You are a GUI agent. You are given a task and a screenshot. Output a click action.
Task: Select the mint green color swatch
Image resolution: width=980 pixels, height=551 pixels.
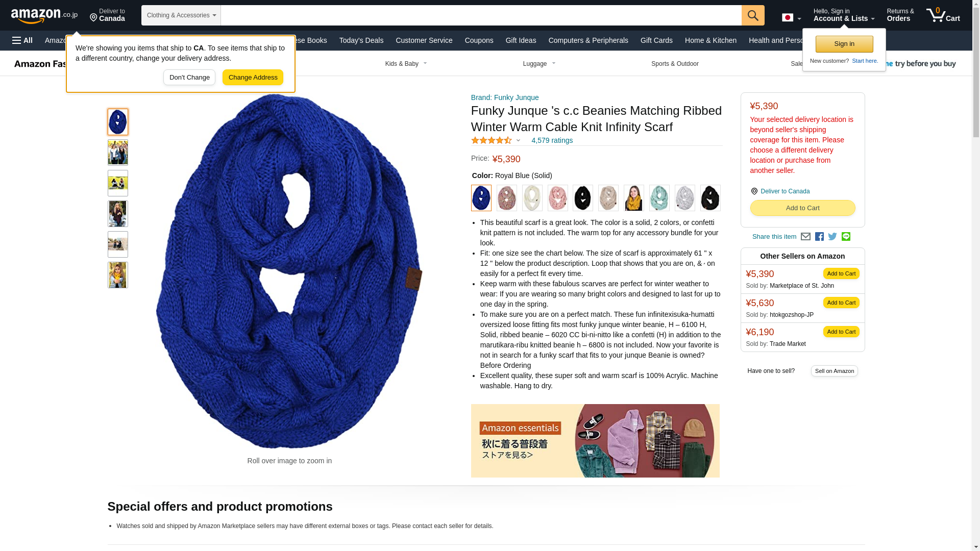click(x=659, y=198)
